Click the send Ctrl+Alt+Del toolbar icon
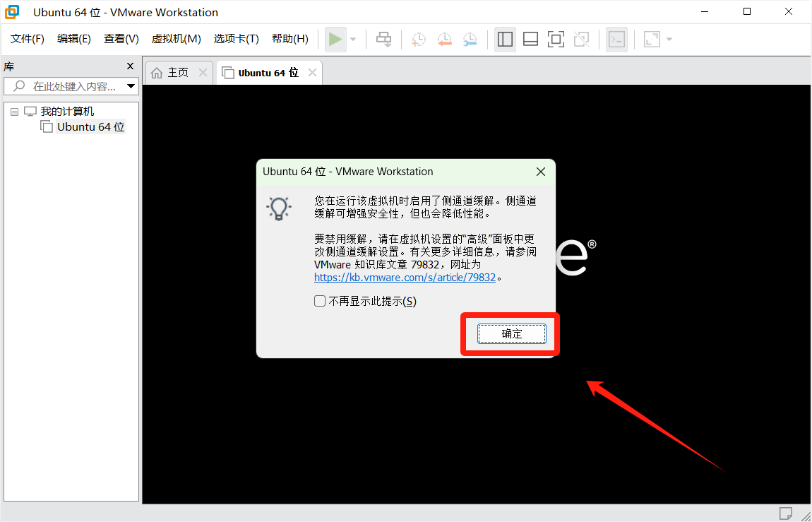Image resolution: width=812 pixels, height=522 pixels. click(383, 40)
